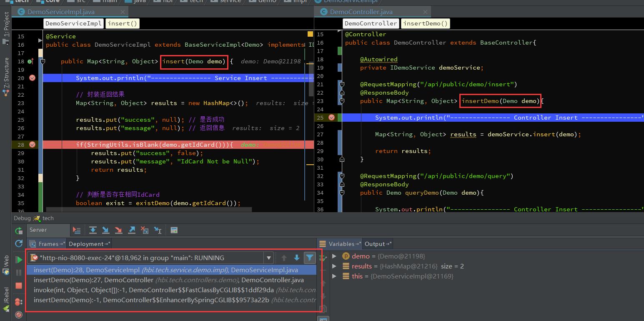
Task: Expand the results HashMap variable
Action: (334, 266)
